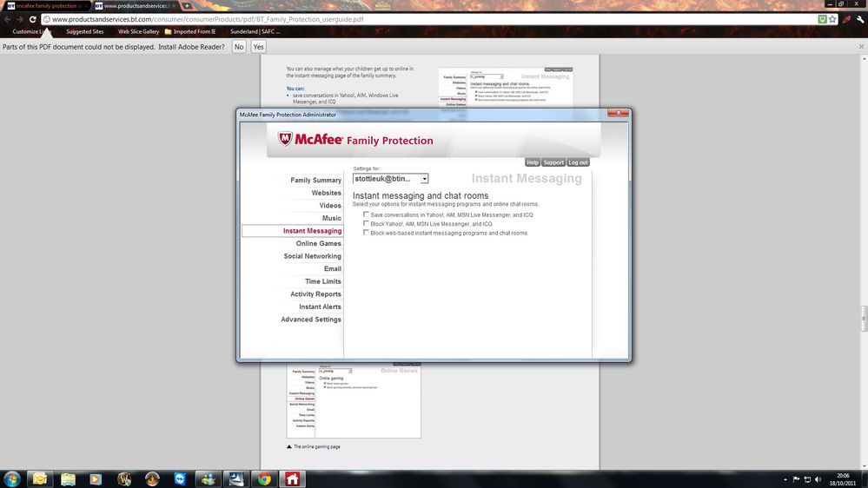868x488 pixels.
Task: Open Advanced Settings in McAfee sidebar
Action: click(x=310, y=320)
